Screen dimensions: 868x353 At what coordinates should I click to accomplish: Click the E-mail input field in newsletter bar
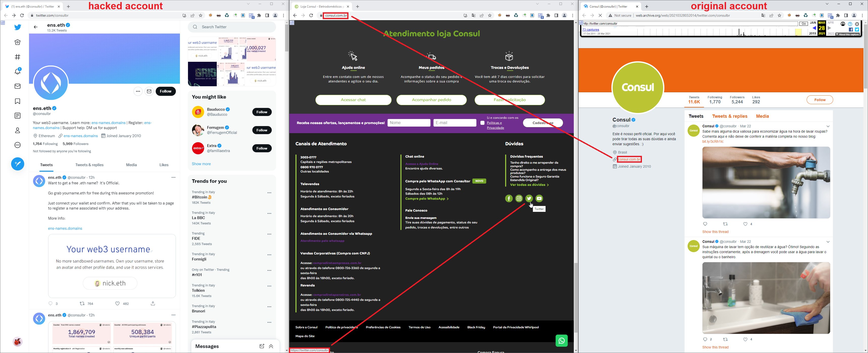[x=454, y=123]
